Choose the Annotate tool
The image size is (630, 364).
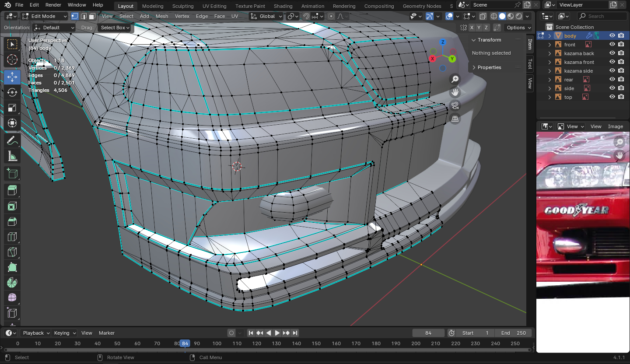[12, 141]
